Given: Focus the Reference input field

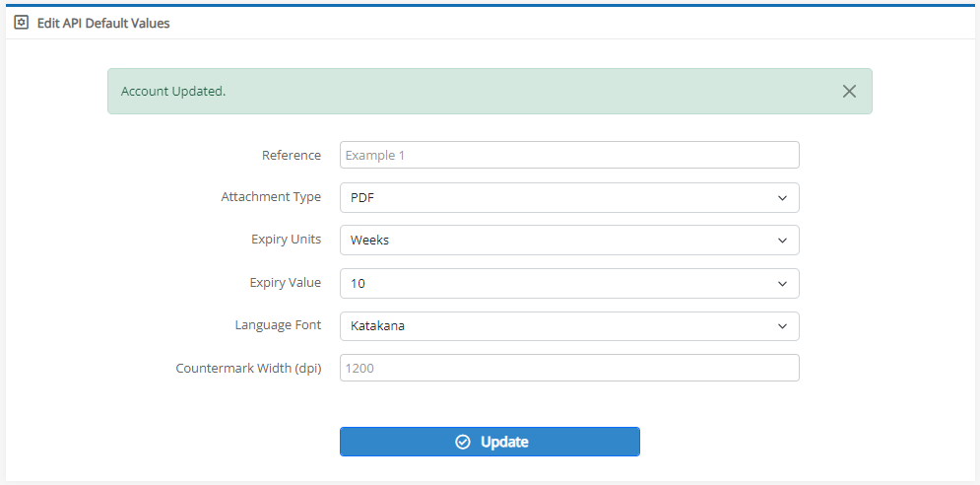Looking at the screenshot, I should point(569,155).
